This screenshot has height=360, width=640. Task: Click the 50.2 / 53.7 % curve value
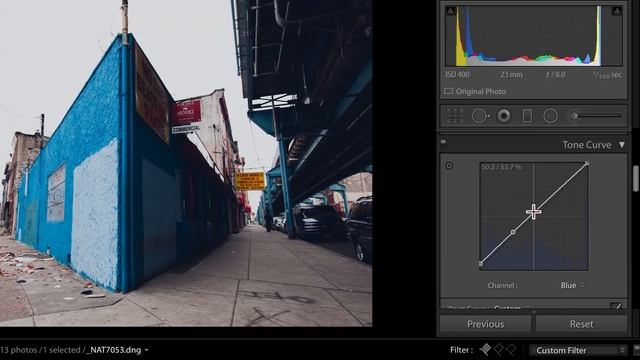click(x=501, y=167)
